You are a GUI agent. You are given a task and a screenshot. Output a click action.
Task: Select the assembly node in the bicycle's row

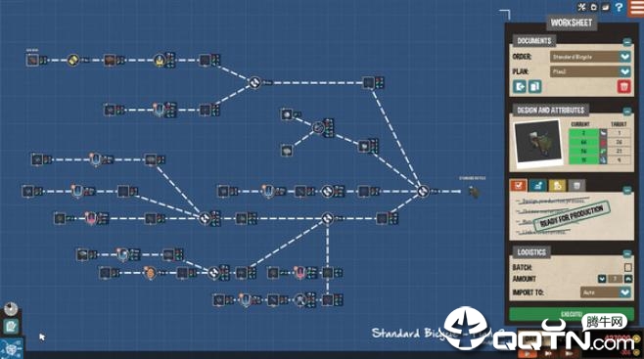(x=327, y=191)
